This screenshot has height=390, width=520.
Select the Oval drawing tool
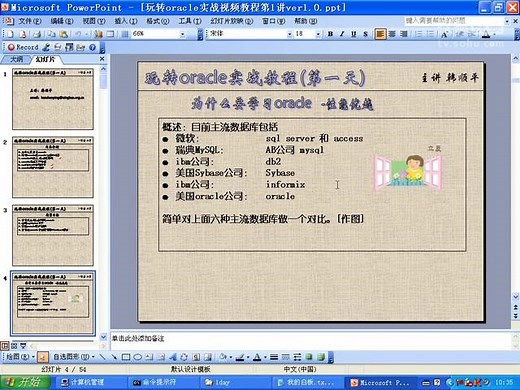[137, 357]
